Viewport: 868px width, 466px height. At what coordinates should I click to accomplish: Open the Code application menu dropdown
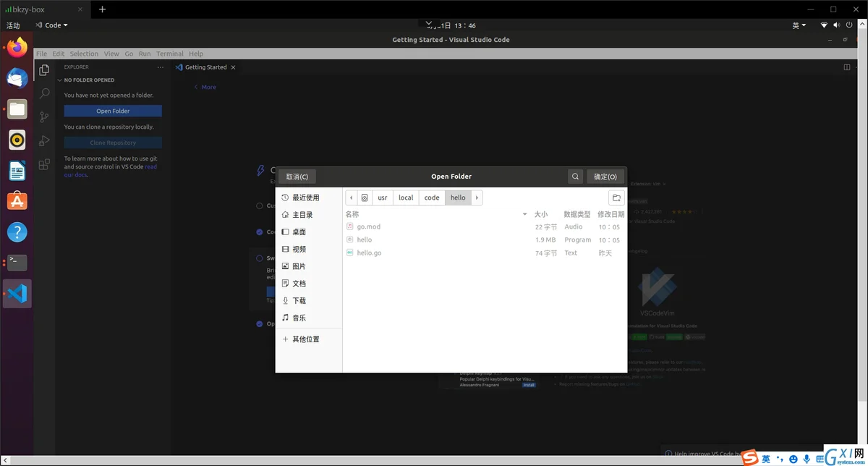click(x=51, y=25)
